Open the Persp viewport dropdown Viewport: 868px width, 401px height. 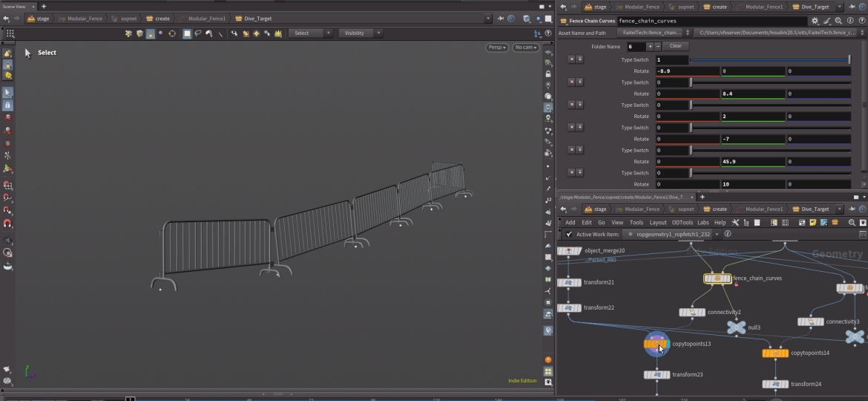[496, 48]
